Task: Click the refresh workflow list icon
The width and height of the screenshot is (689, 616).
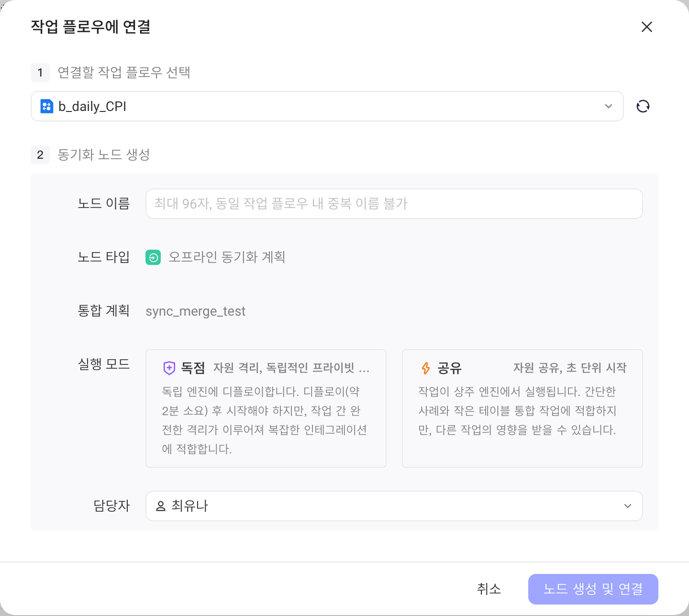Action: (x=643, y=106)
